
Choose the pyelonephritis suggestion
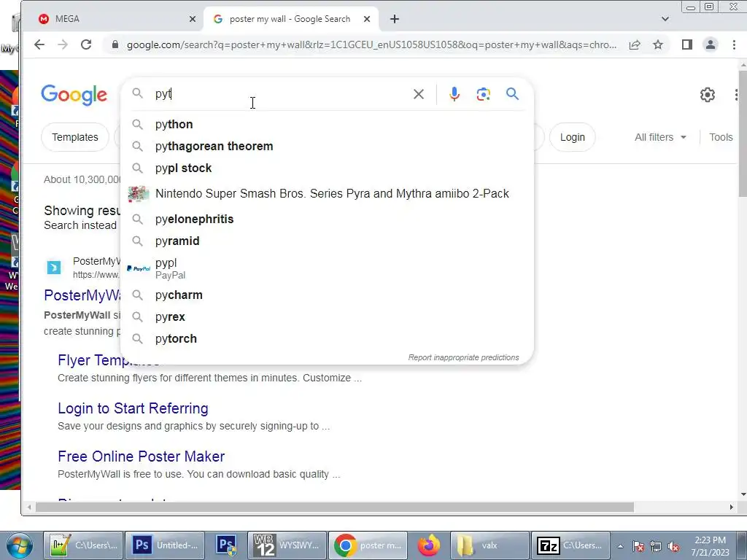[x=327, y=219]
